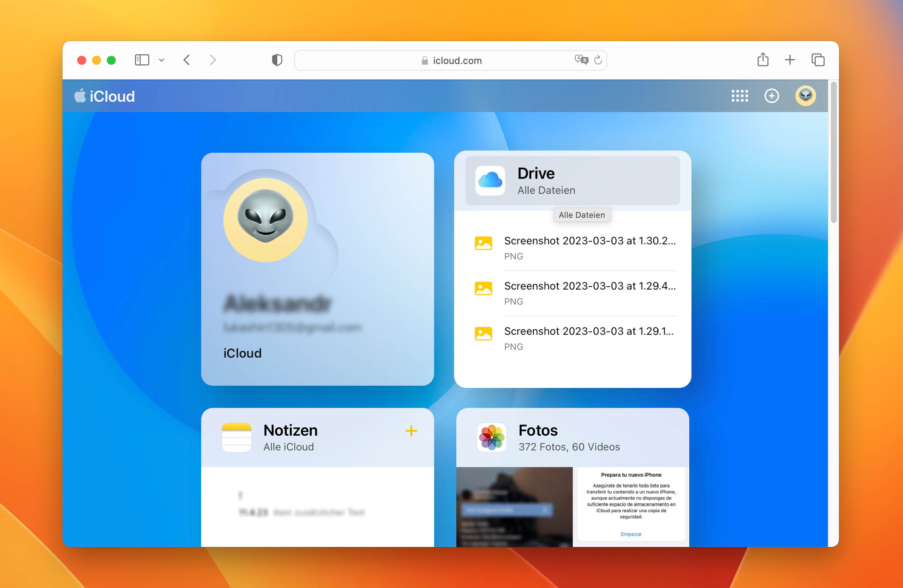This screenshot has height=588, width=903.
Task: Open the iCloud app launcher grid
Action: pos(740,96)
